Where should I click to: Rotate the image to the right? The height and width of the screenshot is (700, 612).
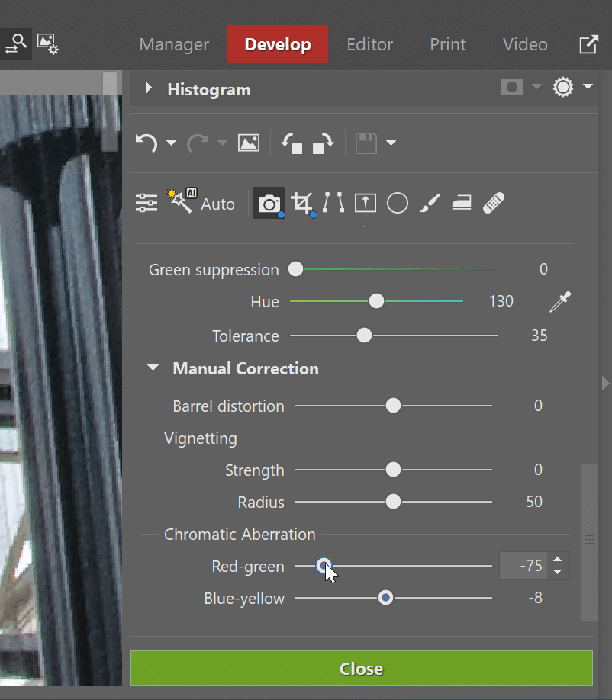pos(323,143)
